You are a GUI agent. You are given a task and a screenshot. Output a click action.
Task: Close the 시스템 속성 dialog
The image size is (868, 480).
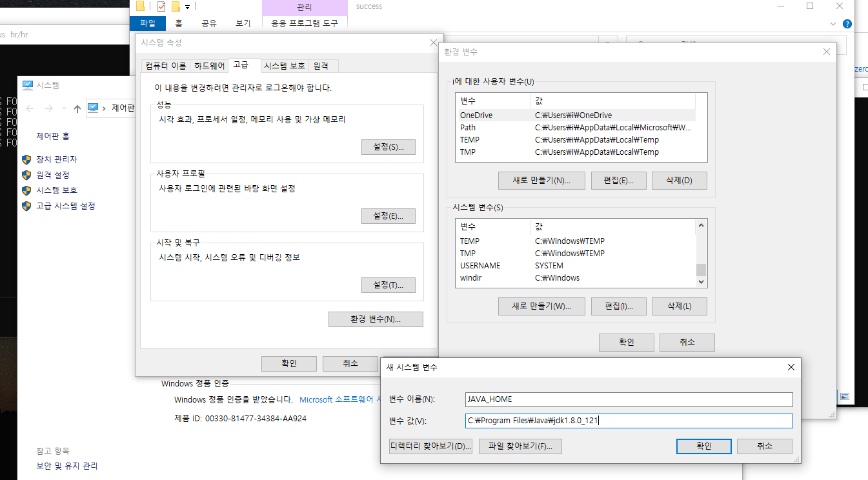tap(434, 43)
